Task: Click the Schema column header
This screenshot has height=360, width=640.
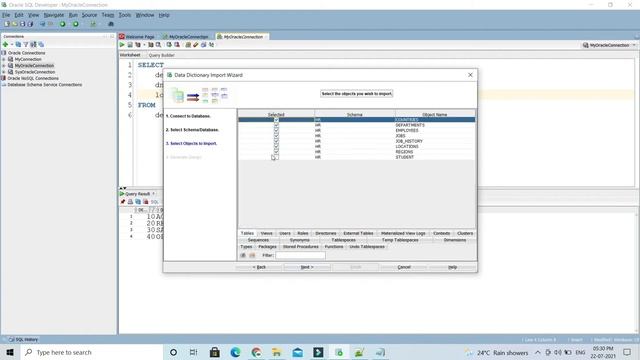Action: [355, 114]
